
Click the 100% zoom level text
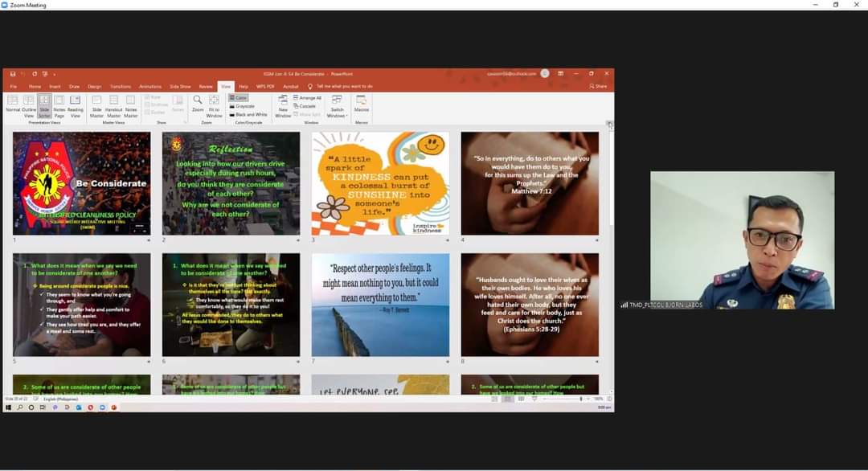point(599,399)
